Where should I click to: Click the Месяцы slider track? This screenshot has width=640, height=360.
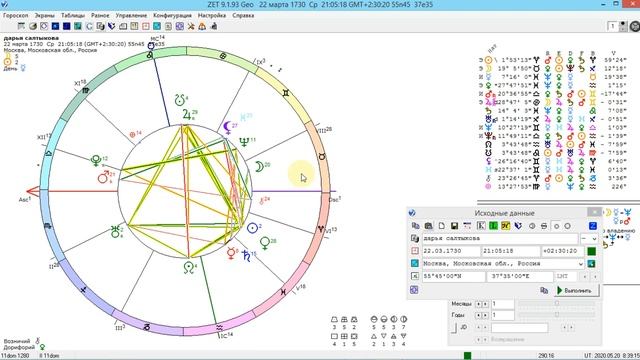[x=557, y=304]
